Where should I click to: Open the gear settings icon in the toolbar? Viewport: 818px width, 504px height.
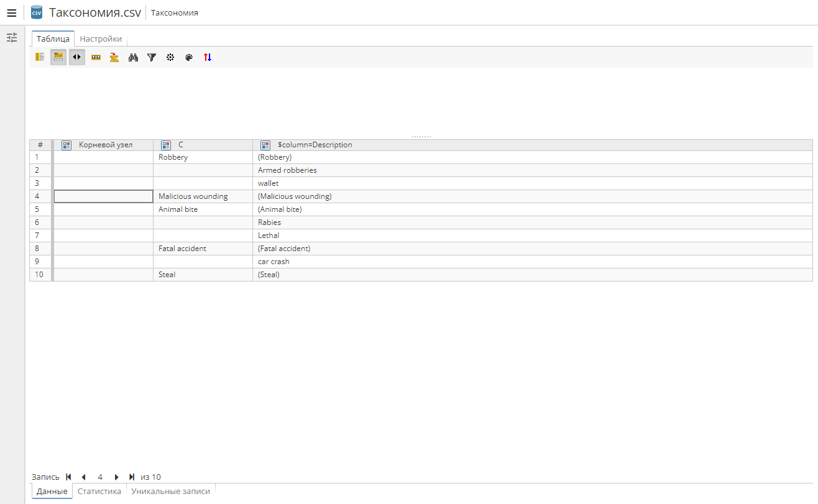coord(170,57)
